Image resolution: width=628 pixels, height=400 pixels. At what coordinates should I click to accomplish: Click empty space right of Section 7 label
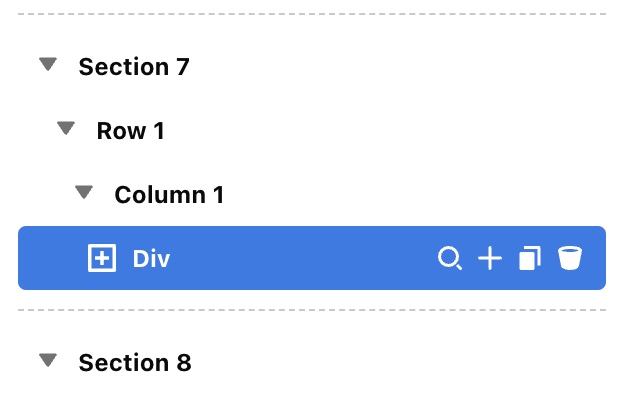(400, 67)
